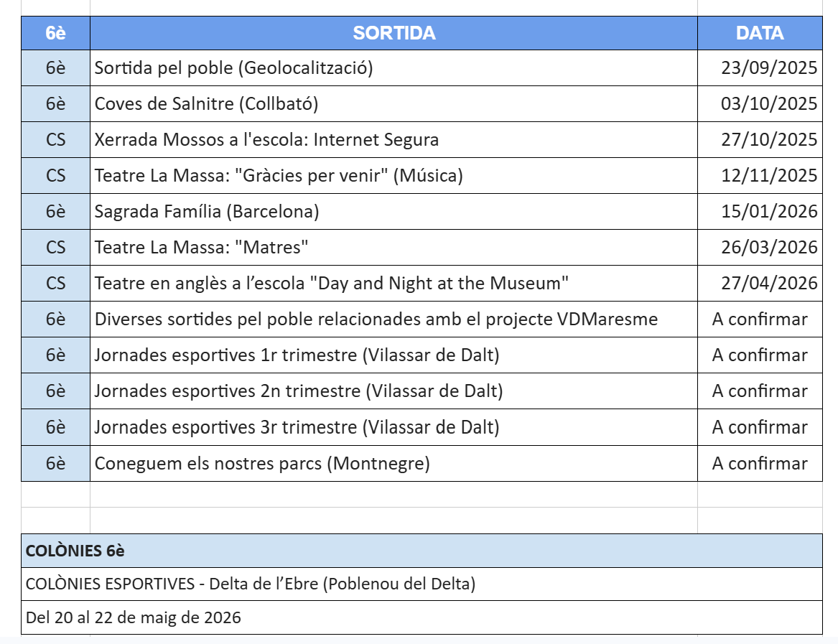Click the "Gràcies per venir" theatre cell
The height and width of the screenshot is (644, 838).
[x=394, y=176]
